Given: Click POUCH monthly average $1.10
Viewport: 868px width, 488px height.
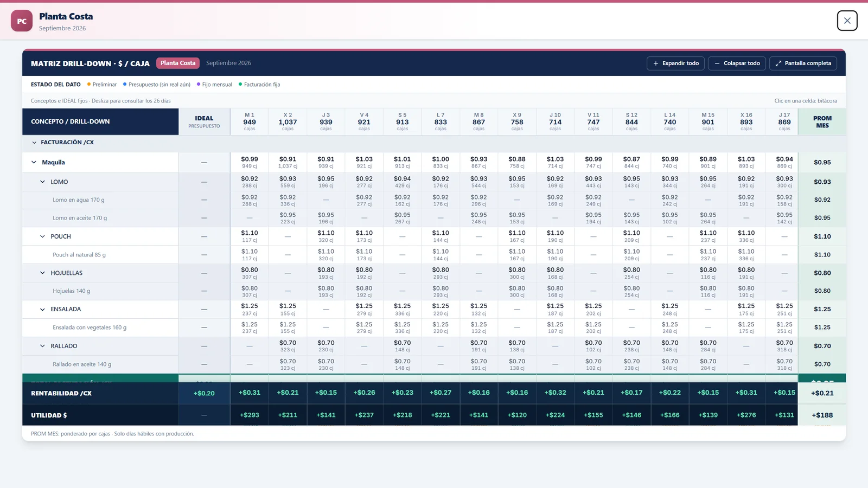Looking at the screenshot, I should point(822,236).
